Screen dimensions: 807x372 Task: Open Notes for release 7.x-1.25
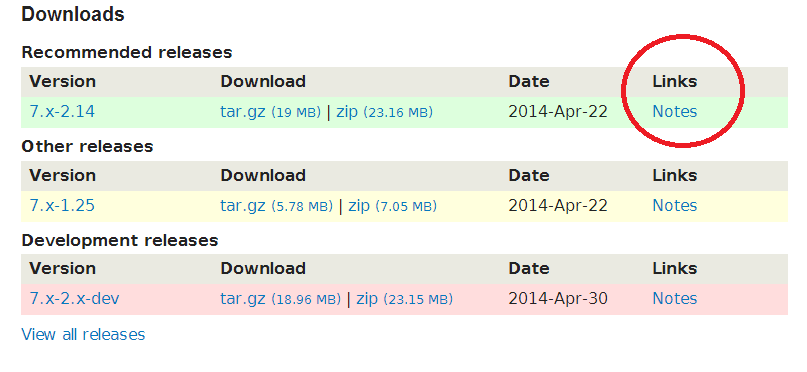tap(675, 205)
